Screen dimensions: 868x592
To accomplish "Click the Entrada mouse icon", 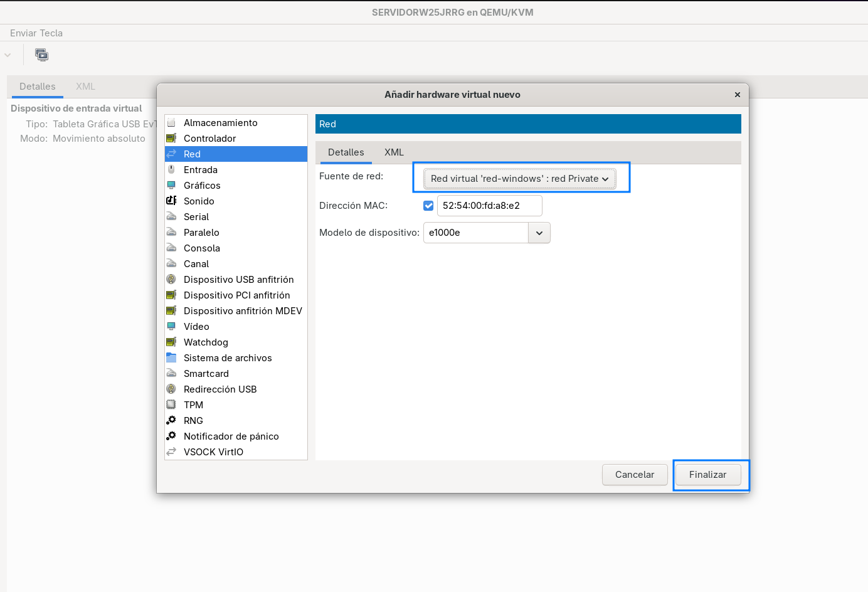I will point(171,170).
